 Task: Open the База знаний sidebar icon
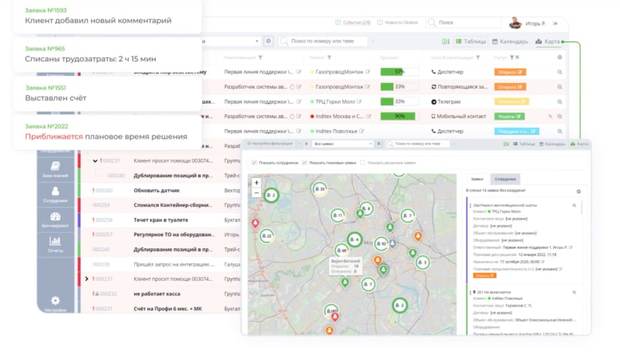pos(55,169)
